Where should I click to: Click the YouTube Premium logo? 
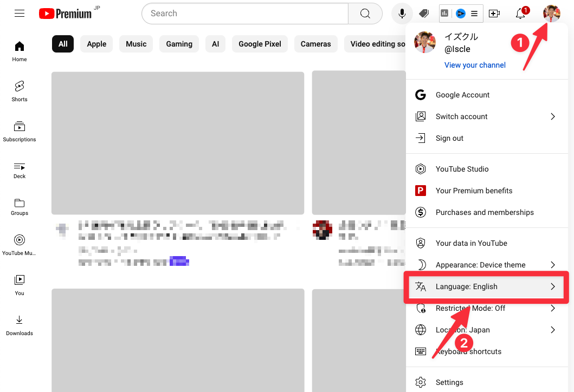(x=66, y=14)
